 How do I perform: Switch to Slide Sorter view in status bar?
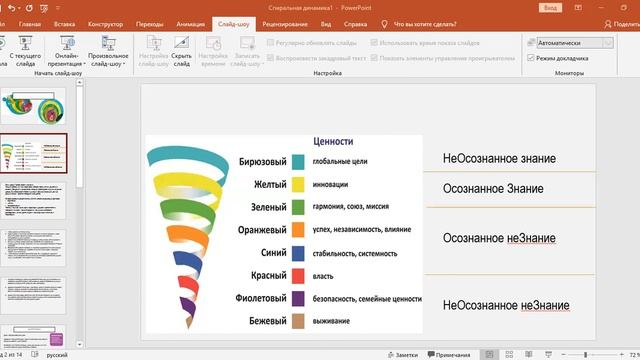[x=509, y=354]
